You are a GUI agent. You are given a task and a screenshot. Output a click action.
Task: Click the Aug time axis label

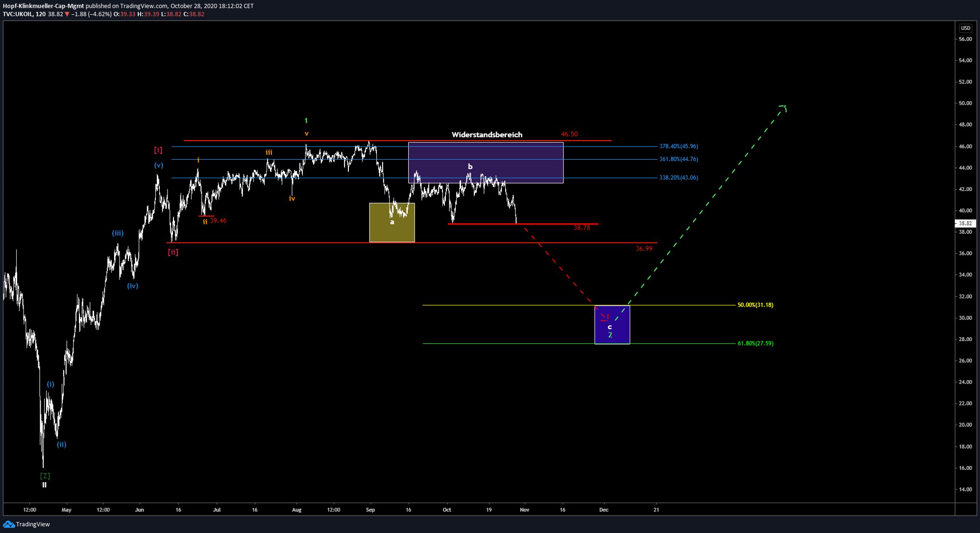pos(296,510)
